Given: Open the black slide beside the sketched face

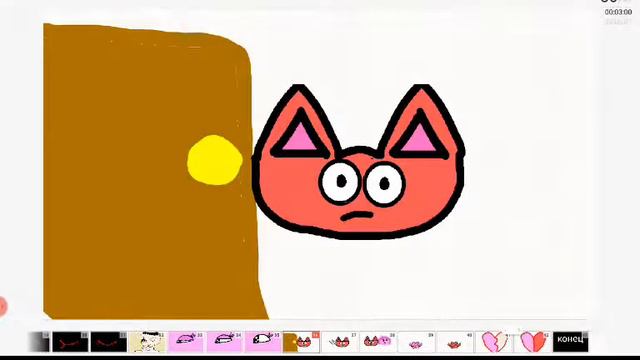Looking at the screenshot, I should 109,342.
